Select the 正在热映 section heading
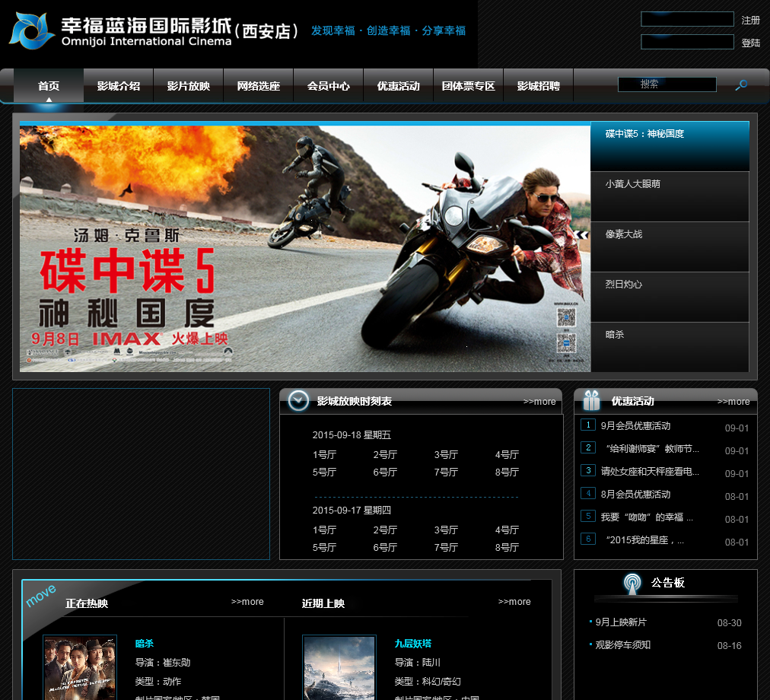Viewport: 770px width, 700px height. coord(87,603)
